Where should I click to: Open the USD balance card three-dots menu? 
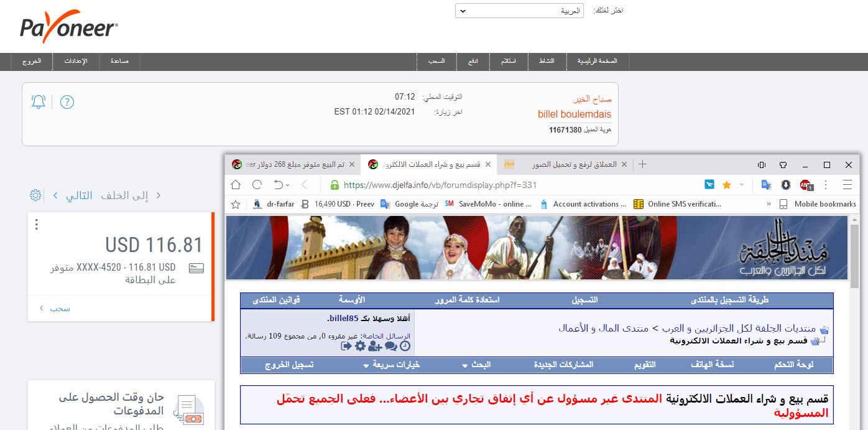coord(37,225)
